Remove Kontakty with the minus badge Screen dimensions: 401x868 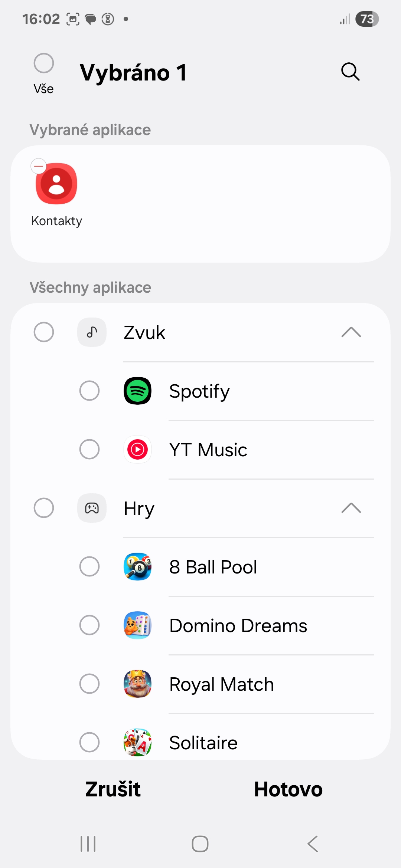39,166
